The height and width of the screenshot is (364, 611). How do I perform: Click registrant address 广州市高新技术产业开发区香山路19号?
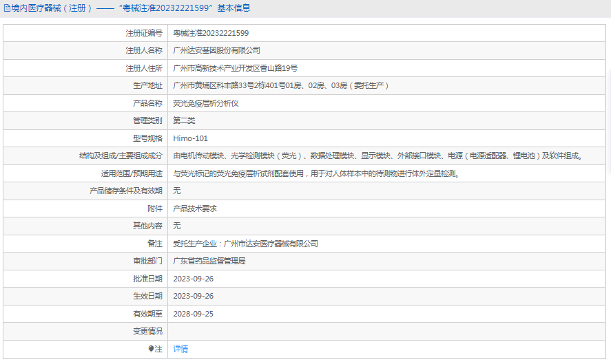click(236, 68)
